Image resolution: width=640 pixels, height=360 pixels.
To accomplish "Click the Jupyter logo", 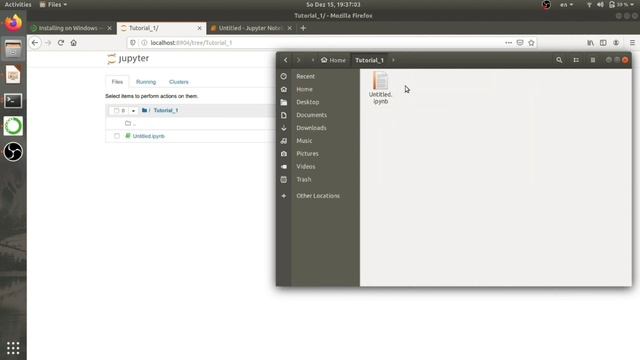I will (x=128, y=58).
